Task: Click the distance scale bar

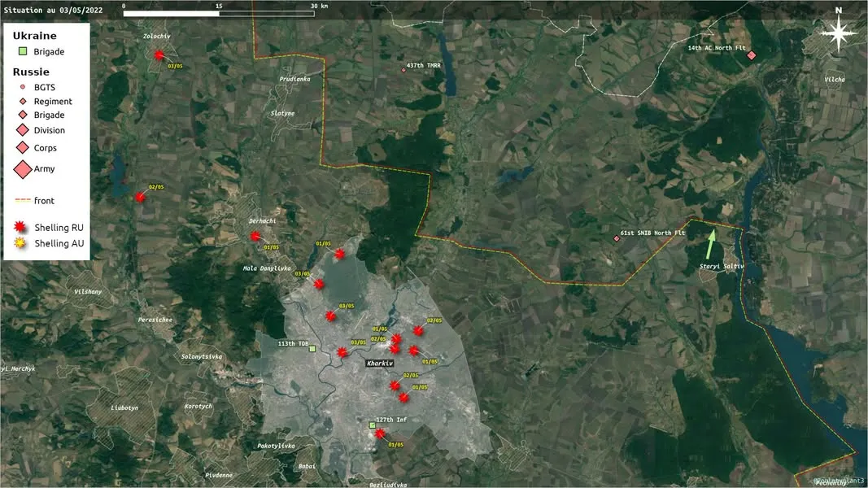Action: point(219,13)
